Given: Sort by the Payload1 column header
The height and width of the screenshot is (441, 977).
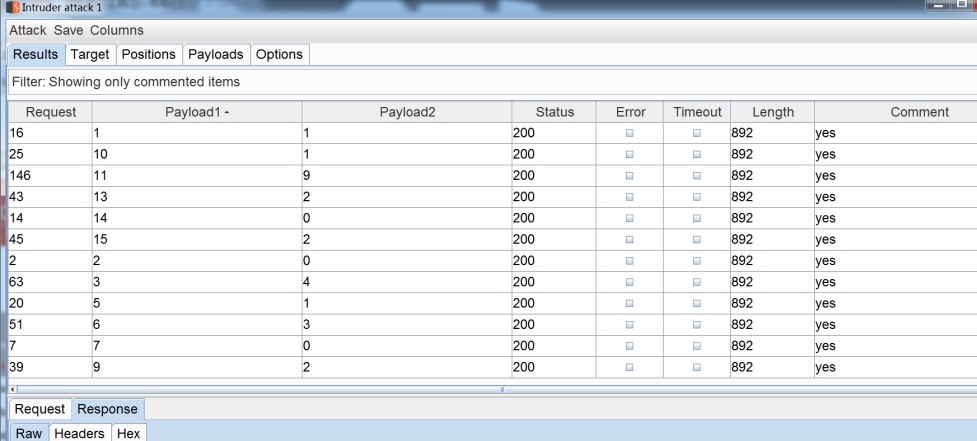Looking at the screenshot, I should [197, 112].
